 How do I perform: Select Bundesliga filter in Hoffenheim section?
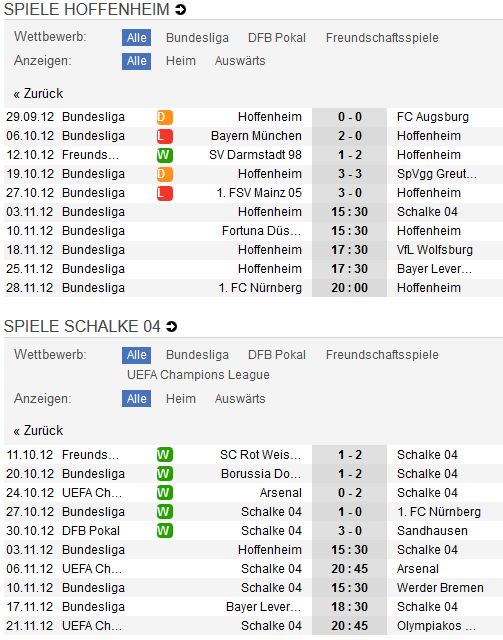[x=197, y=38]
